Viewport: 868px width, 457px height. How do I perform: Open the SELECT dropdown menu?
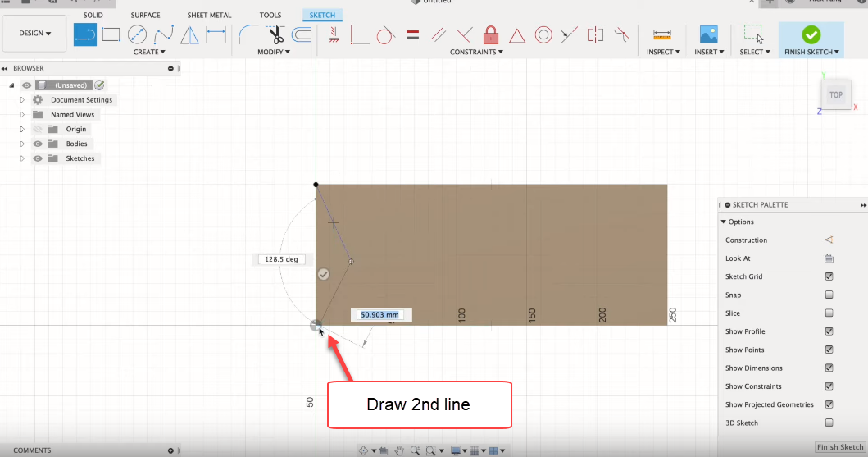[x=755, y=52]
